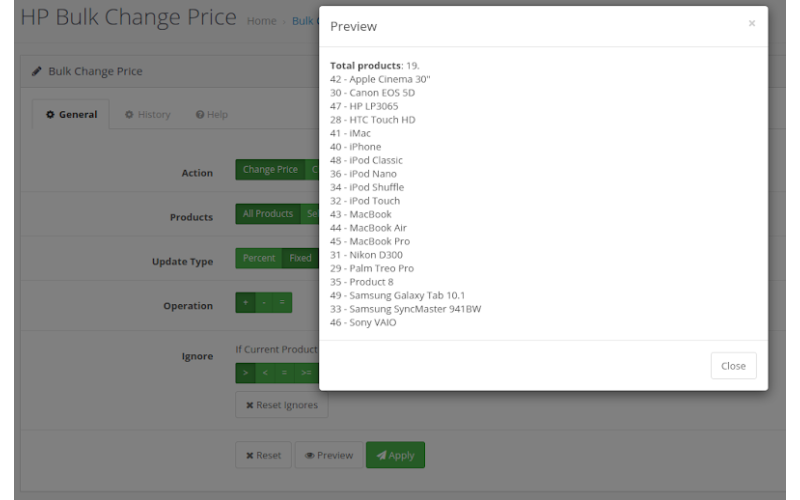
Task: Click the Close button in Preview dialog
Action: click(733, 366)
